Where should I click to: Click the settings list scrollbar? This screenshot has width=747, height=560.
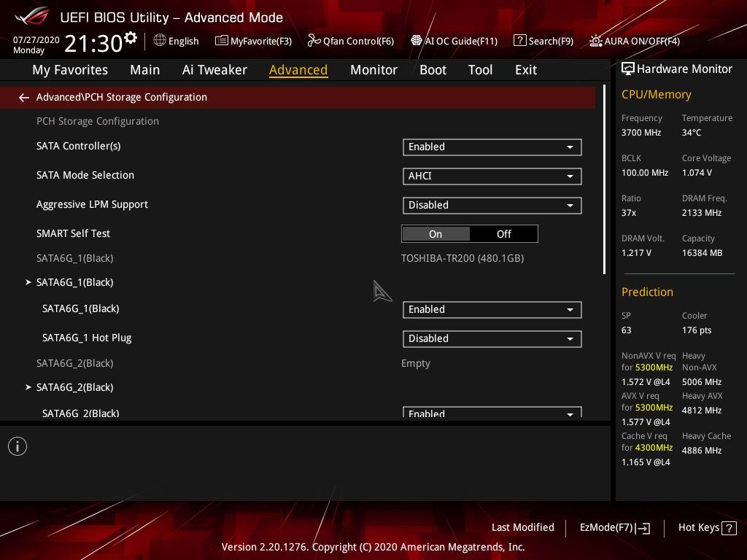pyautogui.click(x=604, y=179)
